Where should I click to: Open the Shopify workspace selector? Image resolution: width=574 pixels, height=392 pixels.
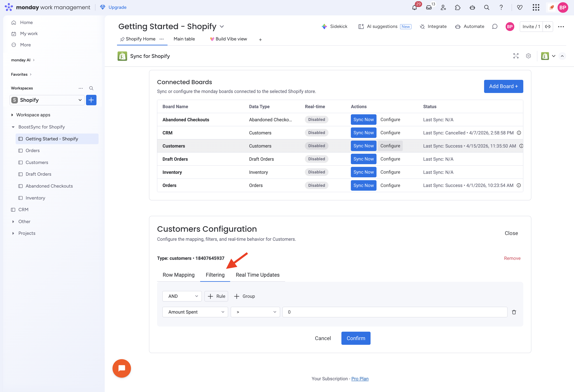[47, 100]
